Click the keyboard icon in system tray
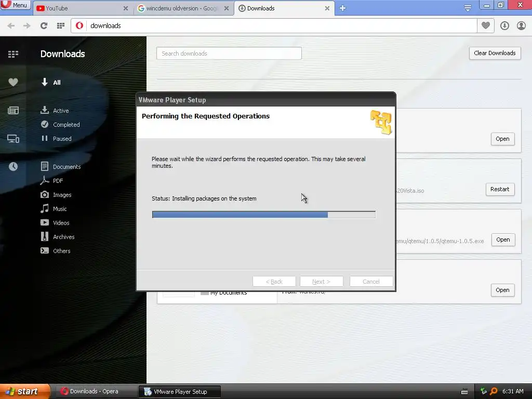 464,392
